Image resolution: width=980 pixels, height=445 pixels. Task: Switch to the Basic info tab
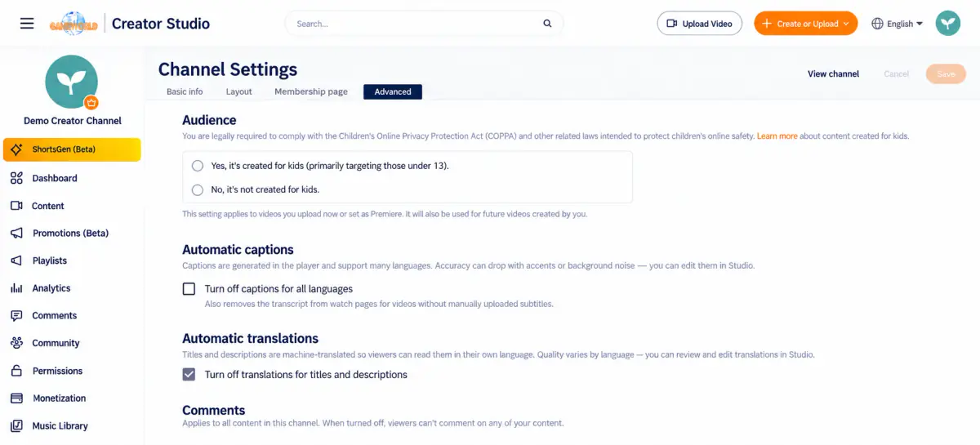185,91
